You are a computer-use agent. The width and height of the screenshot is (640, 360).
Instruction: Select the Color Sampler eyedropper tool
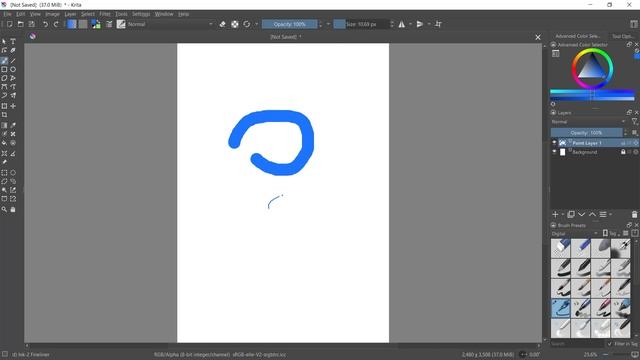[13, 125]
